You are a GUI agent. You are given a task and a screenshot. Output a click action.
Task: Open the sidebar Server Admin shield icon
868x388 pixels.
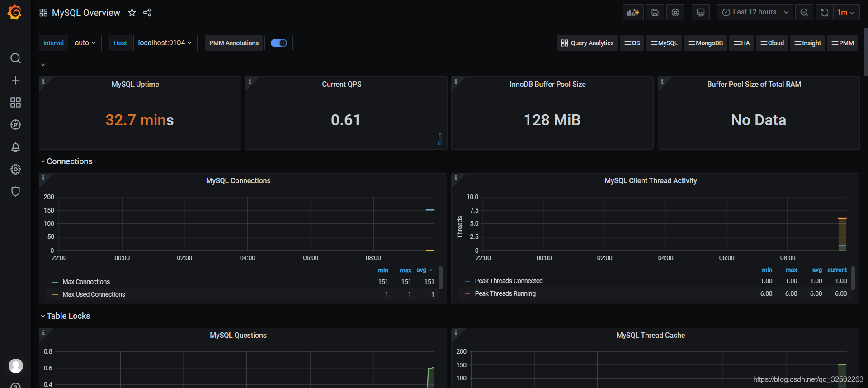15,191
